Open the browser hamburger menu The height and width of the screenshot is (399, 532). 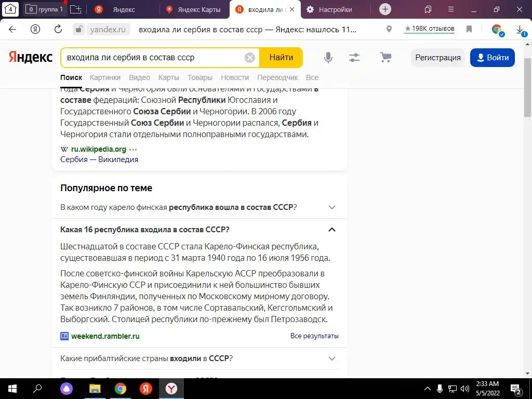click(451, 9)
